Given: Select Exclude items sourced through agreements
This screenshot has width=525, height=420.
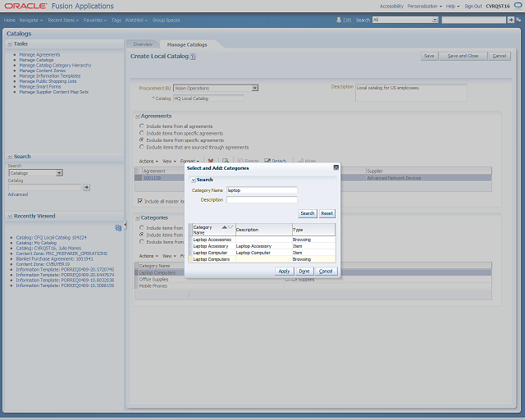Looking at the screenshot, I should 142,147.
